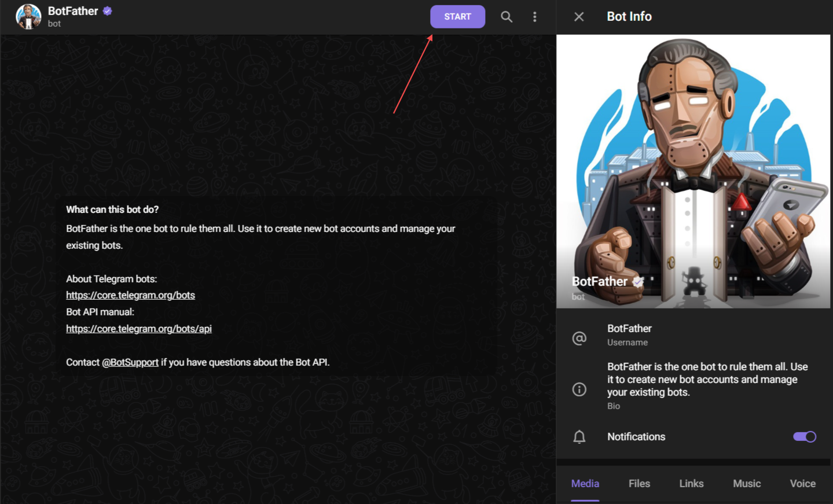Switch to the Media tab
833x504 pixels.
pyautogui.click(x=585, y=484)
